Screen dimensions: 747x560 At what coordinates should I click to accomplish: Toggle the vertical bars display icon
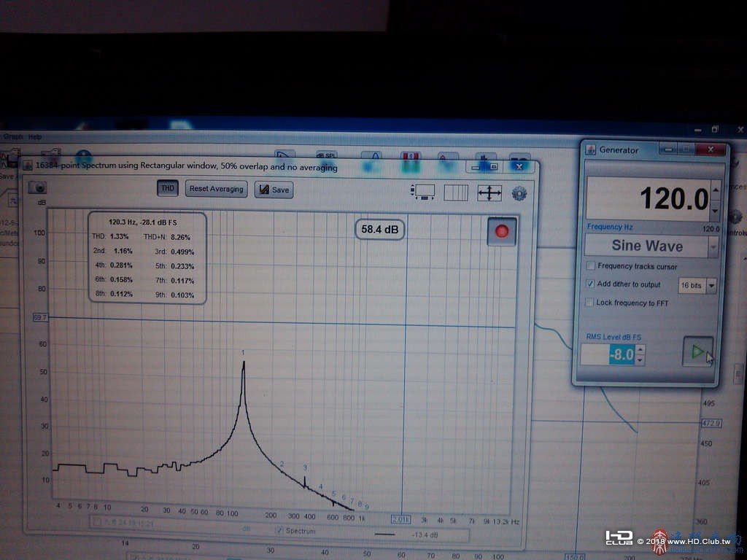456,192
